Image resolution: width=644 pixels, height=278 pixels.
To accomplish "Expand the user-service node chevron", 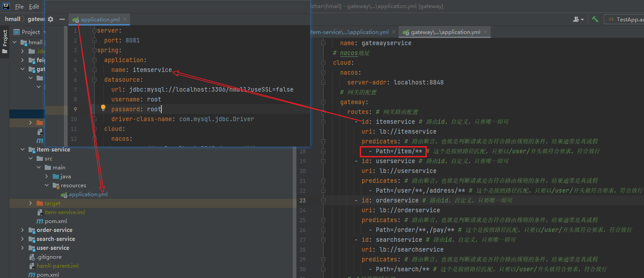I will click(x=23, y=248).
